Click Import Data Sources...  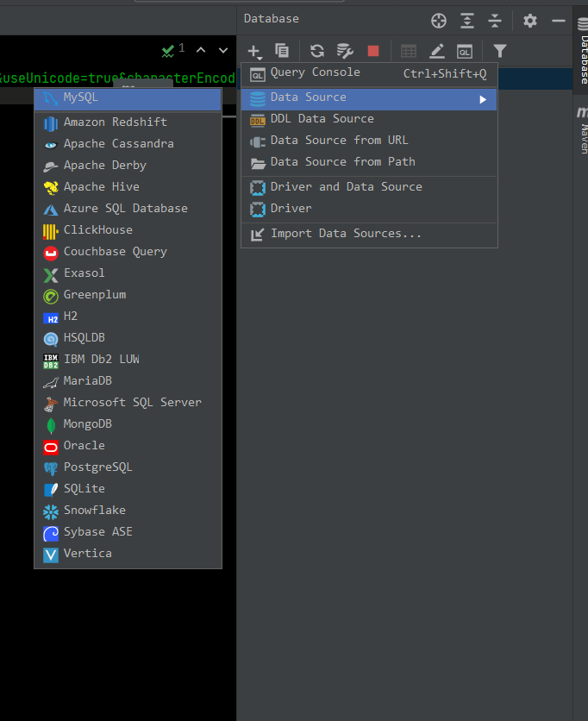pyautogui.click(x=369, y=234)
